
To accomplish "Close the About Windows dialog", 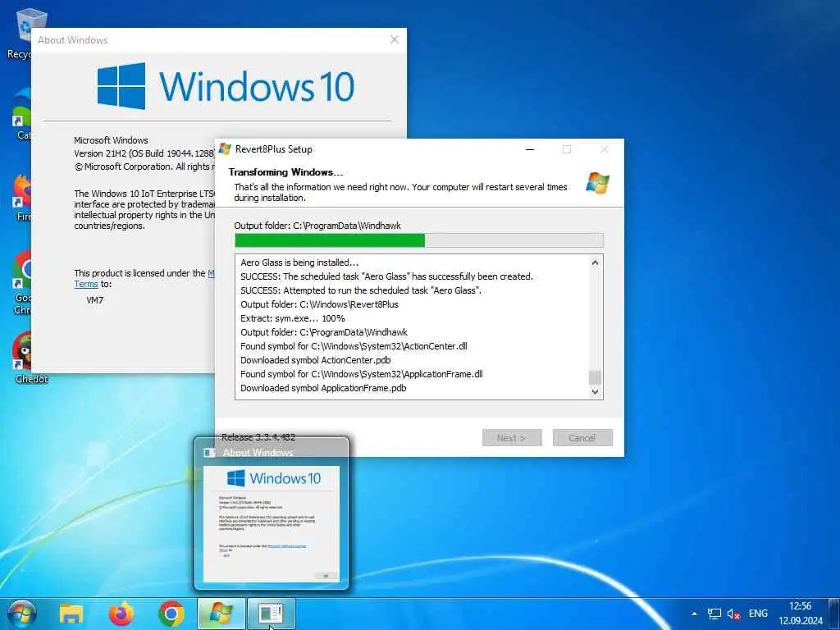I will click(395, 39).
